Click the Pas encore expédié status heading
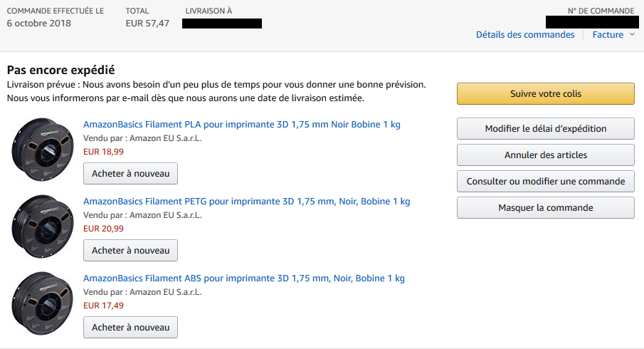This screenshot has height=349, width=644. [x=61, y=71]
